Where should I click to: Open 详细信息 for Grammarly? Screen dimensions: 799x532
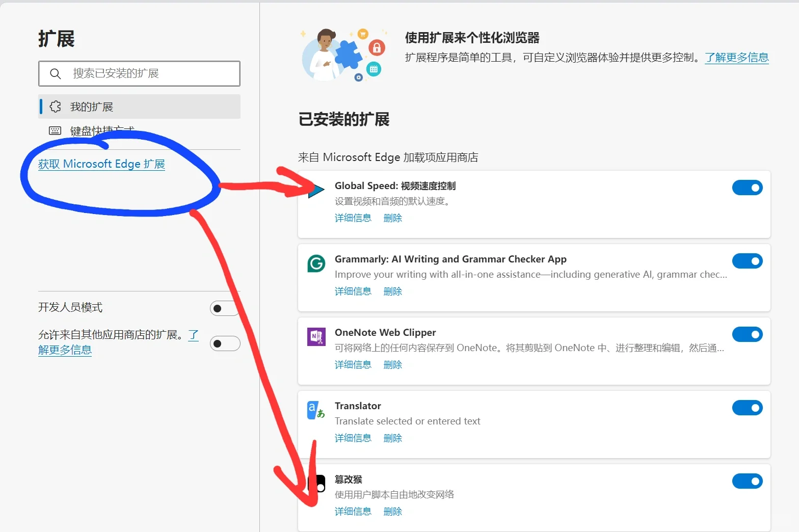click(353, 291)
